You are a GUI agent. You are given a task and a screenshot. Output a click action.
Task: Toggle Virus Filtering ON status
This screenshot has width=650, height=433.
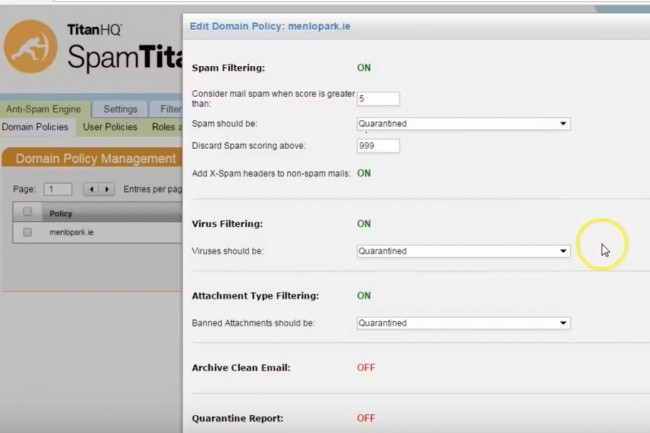click(x=364, y=224)
